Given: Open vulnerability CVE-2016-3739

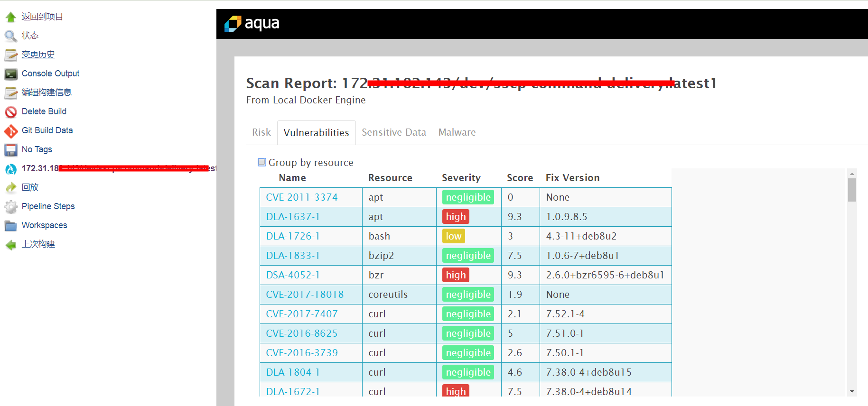Looking at the screenshot, I should pos(302,353).
